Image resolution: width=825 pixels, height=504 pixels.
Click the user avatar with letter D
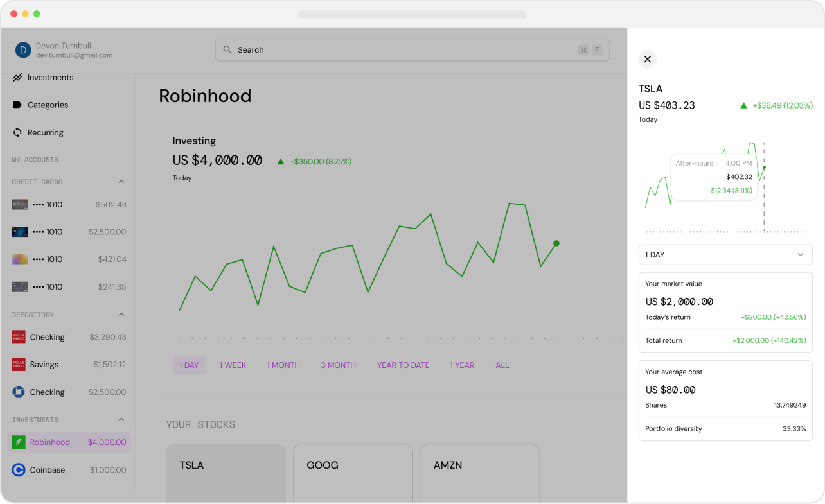pos(23,50)
